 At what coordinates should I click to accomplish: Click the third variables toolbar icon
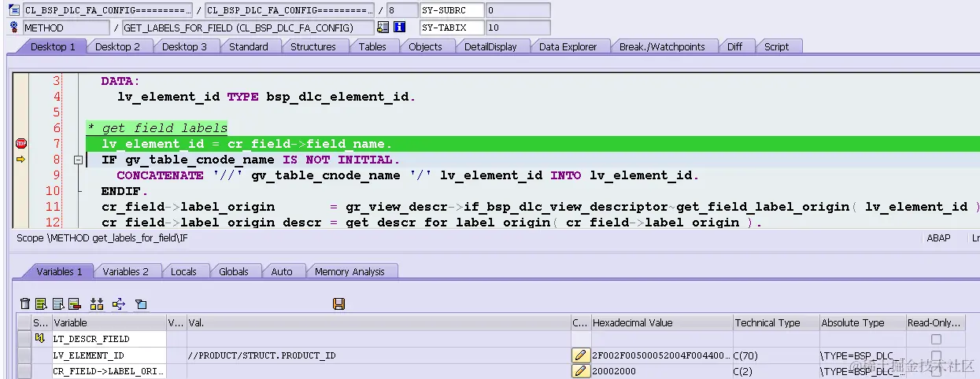[58, 304]
